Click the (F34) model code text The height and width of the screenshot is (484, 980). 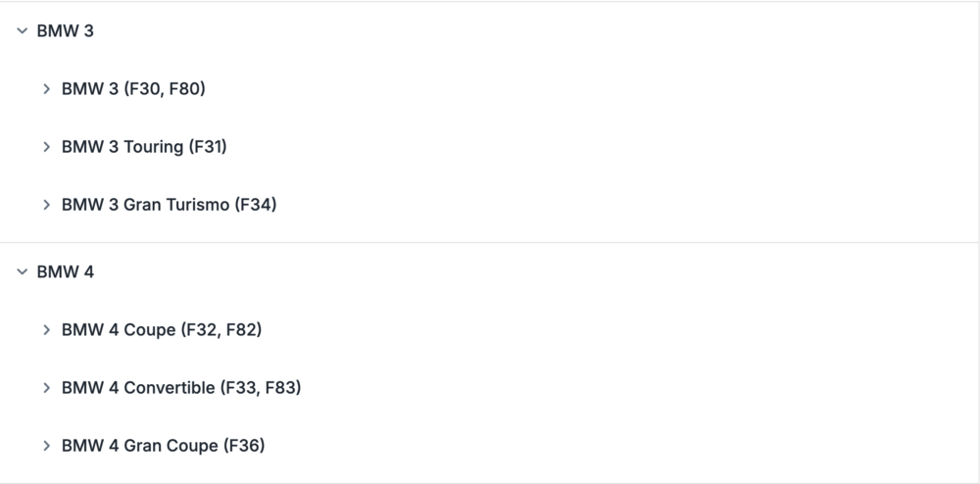point(256,205)
